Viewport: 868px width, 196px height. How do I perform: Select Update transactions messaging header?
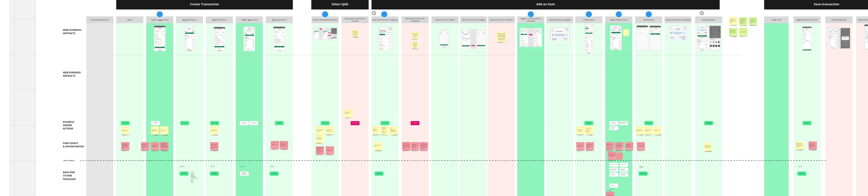click(x=678, y=20)
